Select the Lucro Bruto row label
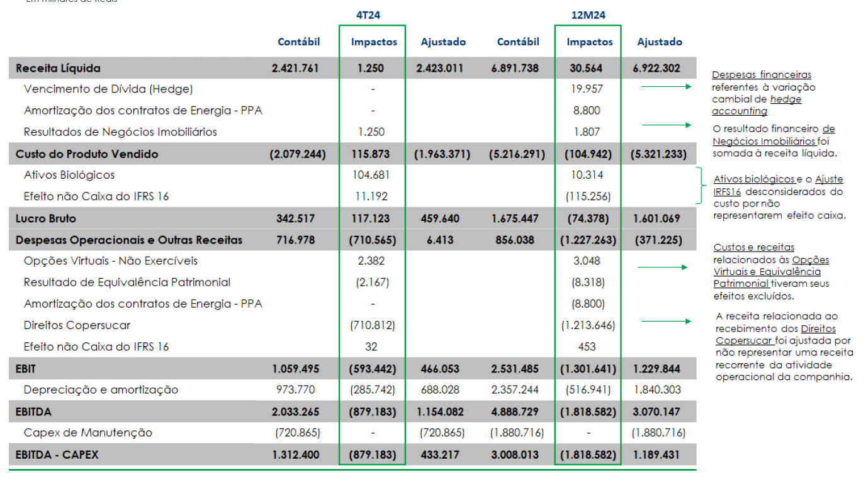 click(47, 219)
